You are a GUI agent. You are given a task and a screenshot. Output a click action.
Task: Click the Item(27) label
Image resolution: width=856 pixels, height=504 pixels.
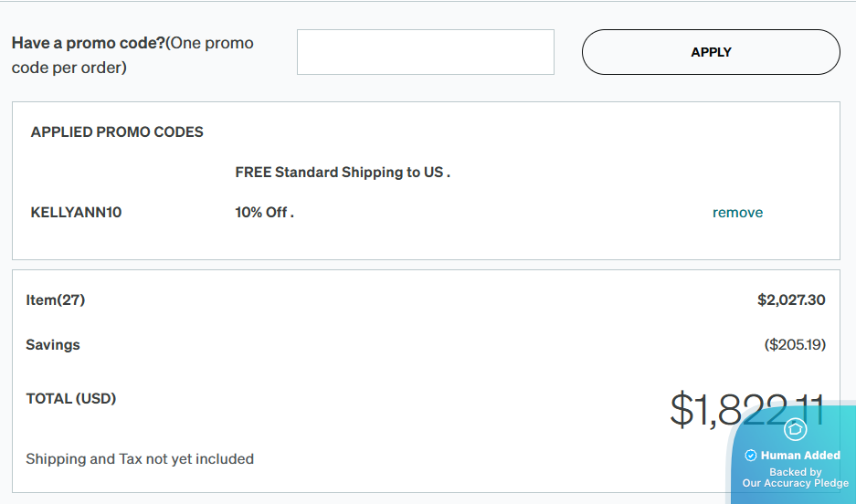[56, 299]
